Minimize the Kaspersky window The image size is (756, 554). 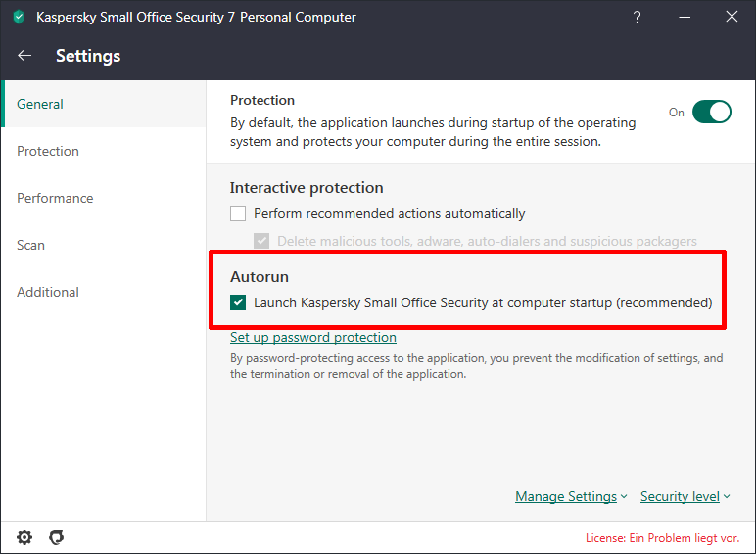point(685,17)
